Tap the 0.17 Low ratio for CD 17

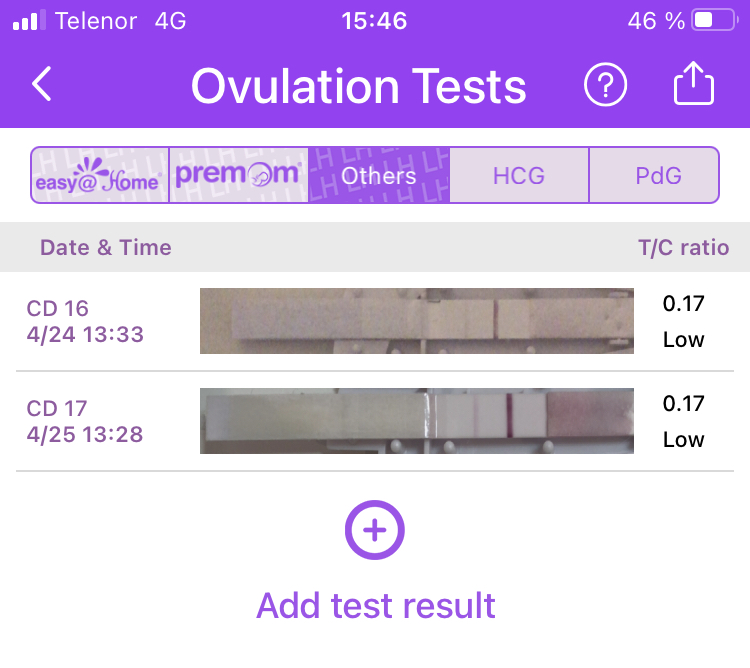coord(684,422)
